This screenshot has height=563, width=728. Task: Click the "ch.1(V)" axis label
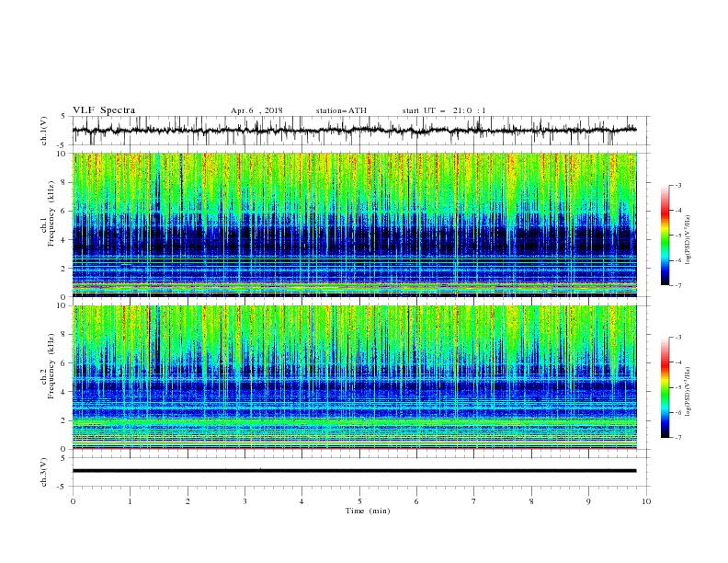coord(44,131)
